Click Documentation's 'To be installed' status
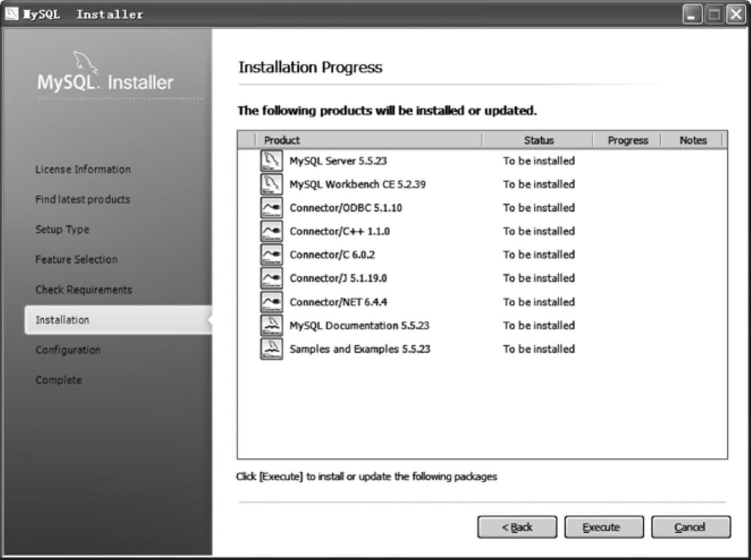751x560 pixels. click(539, 325)
